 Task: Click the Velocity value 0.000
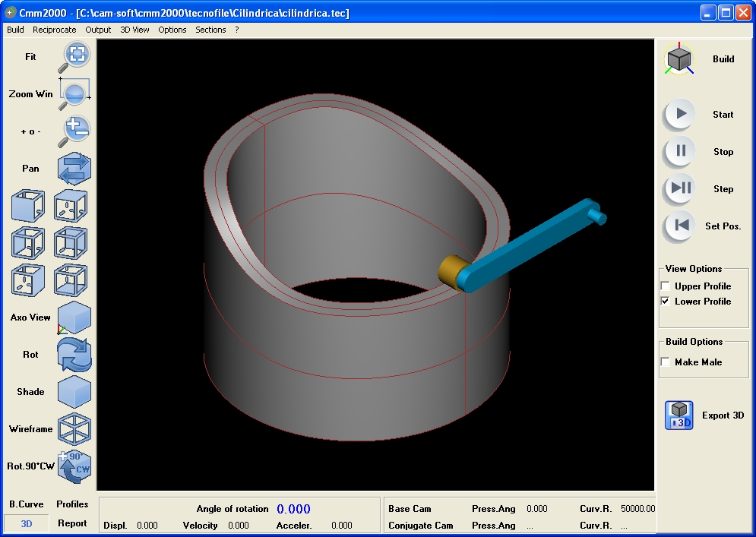click(238, 526)
